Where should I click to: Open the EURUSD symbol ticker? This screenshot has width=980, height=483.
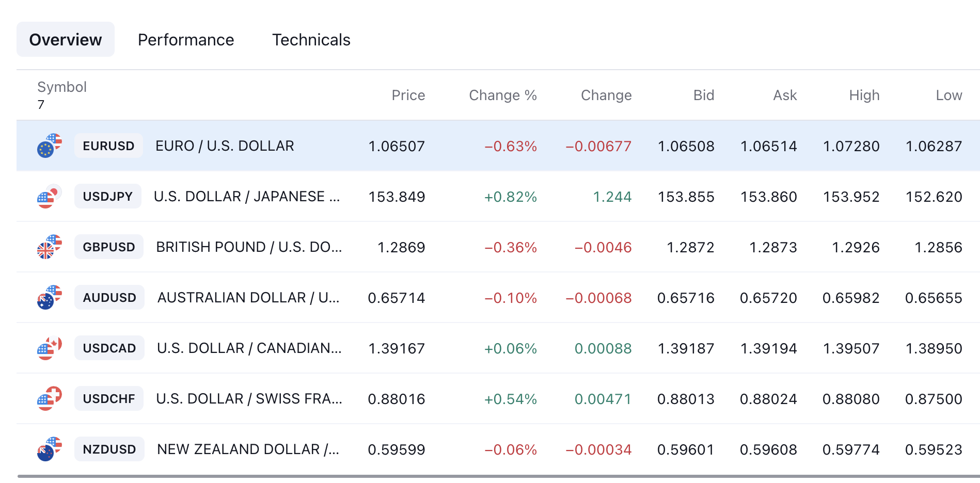click(108, 146)
